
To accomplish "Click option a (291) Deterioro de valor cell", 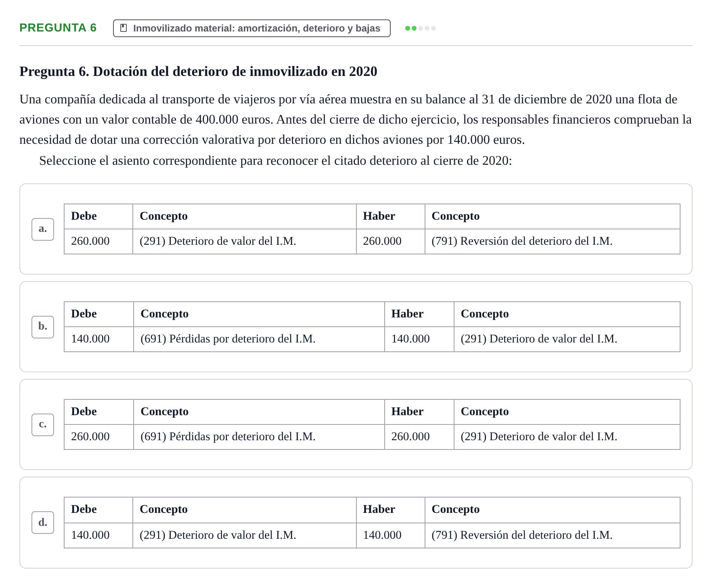I will [x=245, y=241].
